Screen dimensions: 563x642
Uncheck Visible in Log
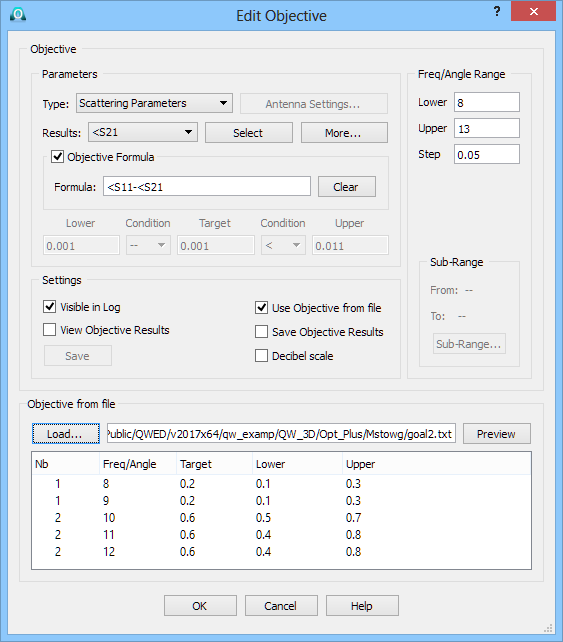click(x=50, y=307)
